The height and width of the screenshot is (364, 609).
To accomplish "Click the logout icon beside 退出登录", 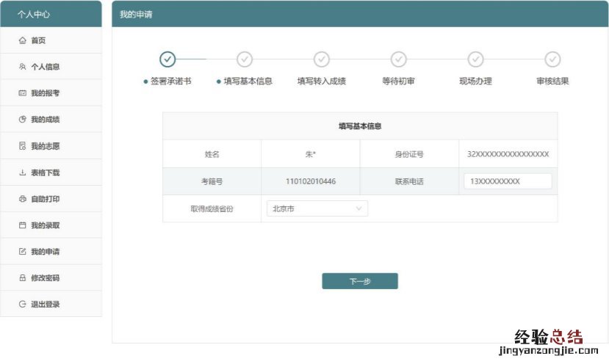I will 22,305.
